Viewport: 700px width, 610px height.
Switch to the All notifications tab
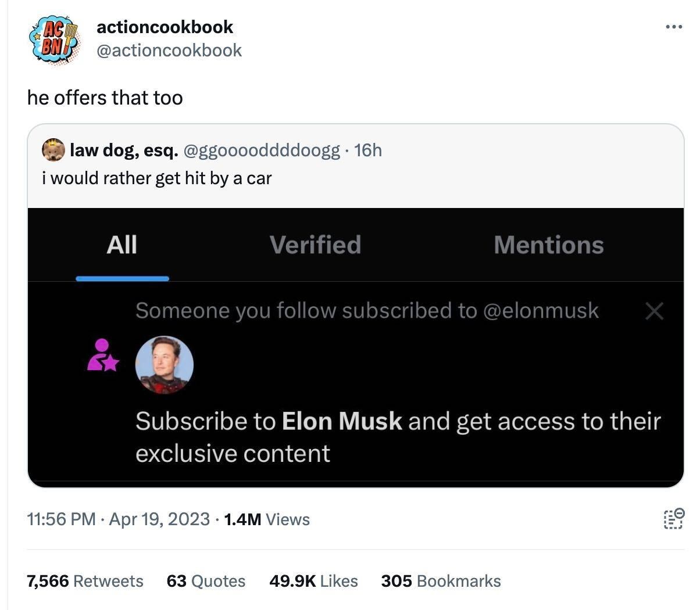pyautogui.click(x=122, y=245)
